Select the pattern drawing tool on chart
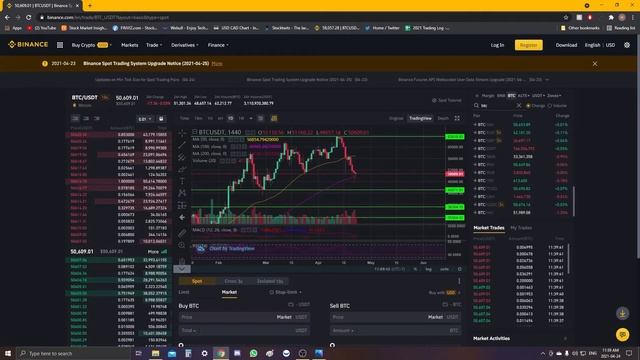This screenshot has height=360, width=640. coord(182,193)
